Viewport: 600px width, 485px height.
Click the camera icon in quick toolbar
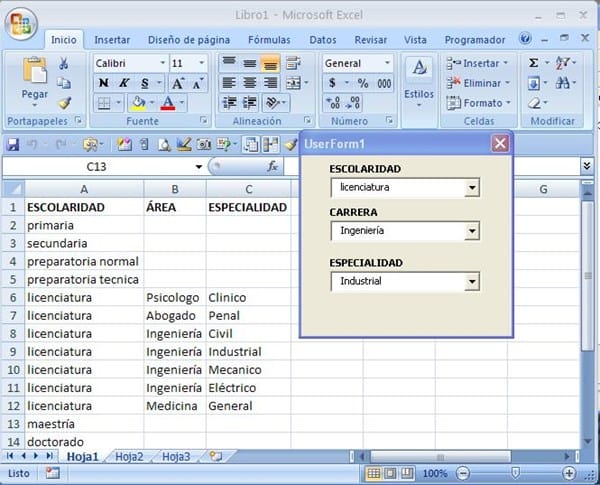(x=204, y=144)
